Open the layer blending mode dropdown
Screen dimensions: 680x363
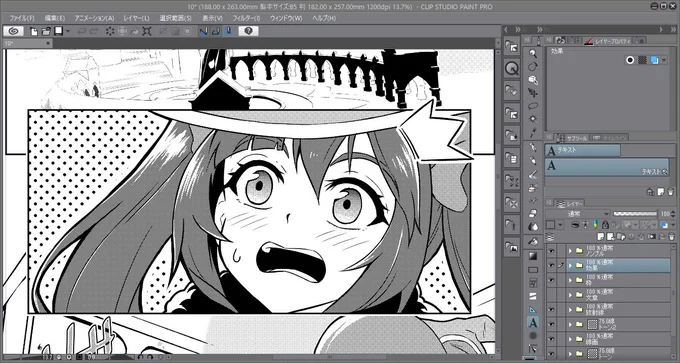click(x=578, y=213)
